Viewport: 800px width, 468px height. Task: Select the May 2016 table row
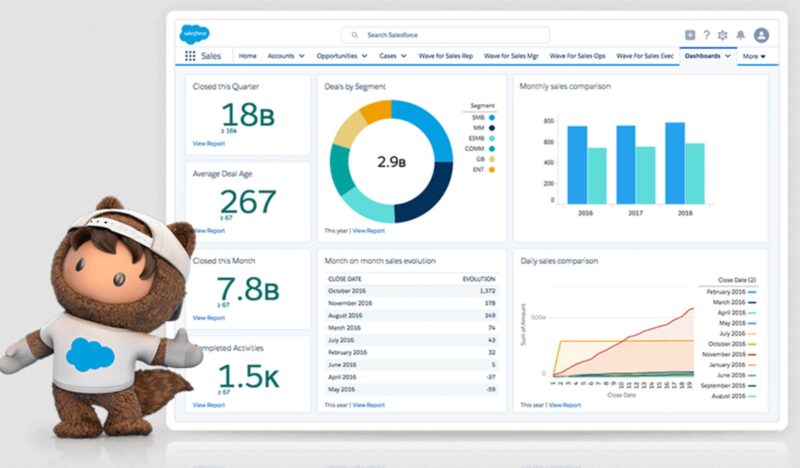(x=411, y=389)
